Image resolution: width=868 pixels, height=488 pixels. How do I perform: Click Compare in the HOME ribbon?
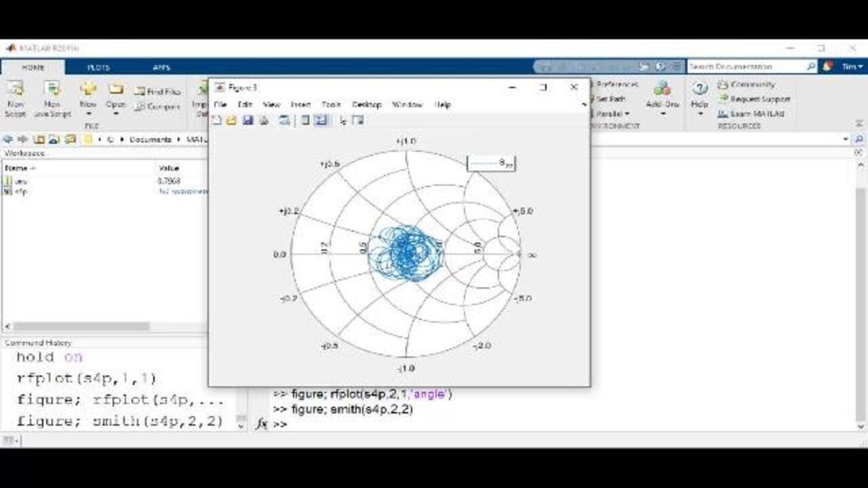tap(157, 106)
